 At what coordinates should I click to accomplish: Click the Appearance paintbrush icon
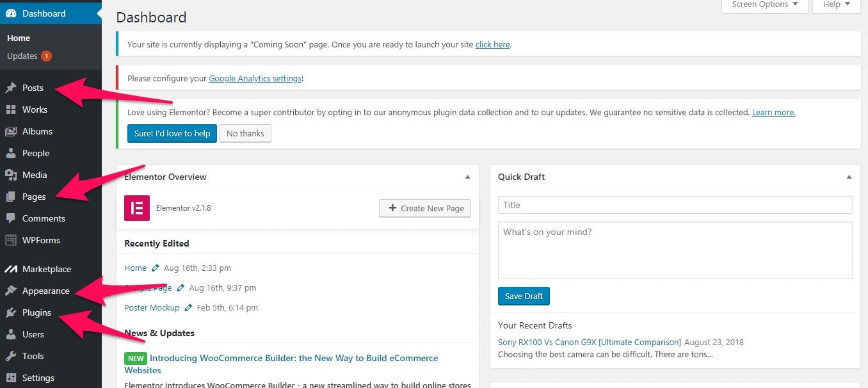[11, 291]
